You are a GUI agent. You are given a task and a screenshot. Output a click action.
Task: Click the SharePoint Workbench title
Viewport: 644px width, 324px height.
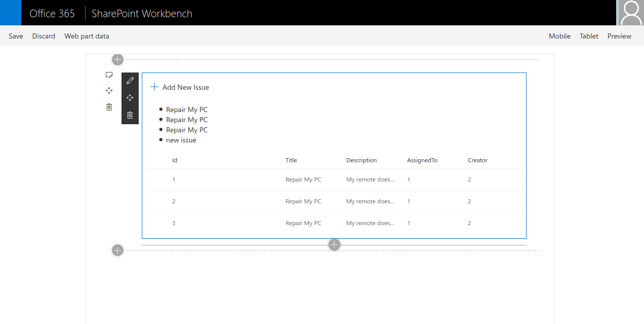(x=142, y=14)
